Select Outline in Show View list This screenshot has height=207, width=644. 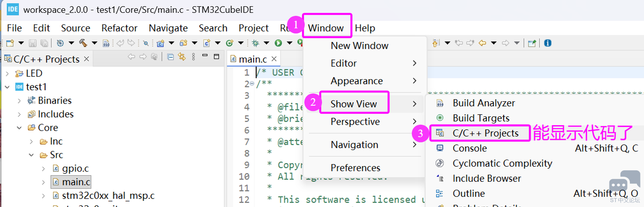tap(535, 193)
